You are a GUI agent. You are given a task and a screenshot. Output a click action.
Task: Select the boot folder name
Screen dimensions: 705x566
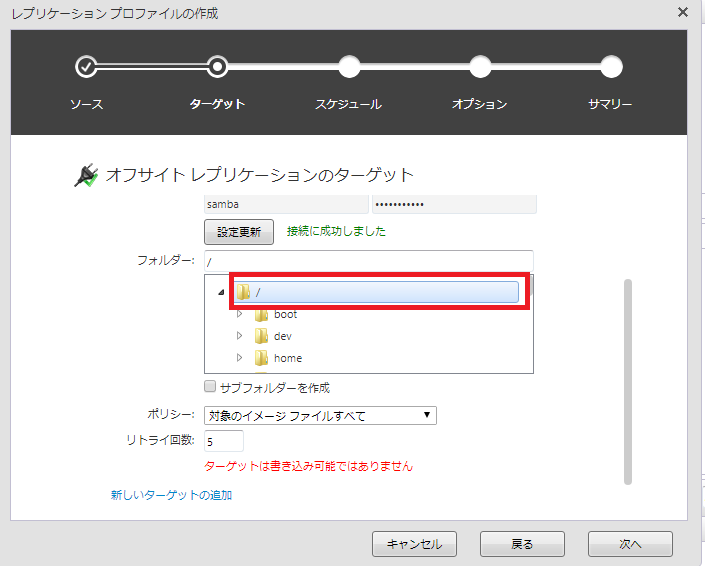tap(286, 314)
